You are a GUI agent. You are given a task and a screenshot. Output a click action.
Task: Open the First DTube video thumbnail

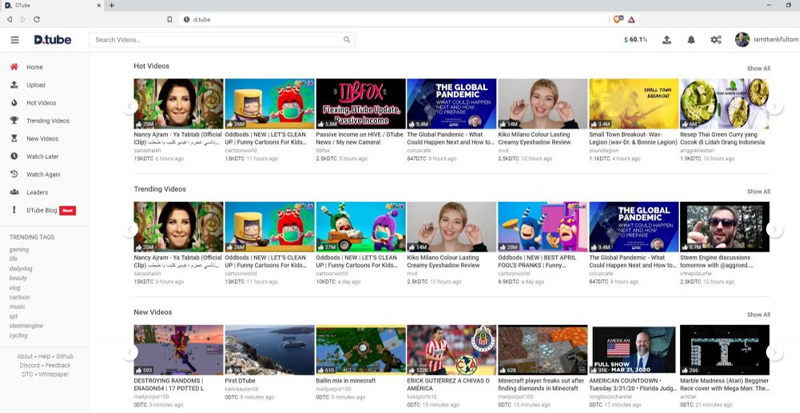pos(269,349)
